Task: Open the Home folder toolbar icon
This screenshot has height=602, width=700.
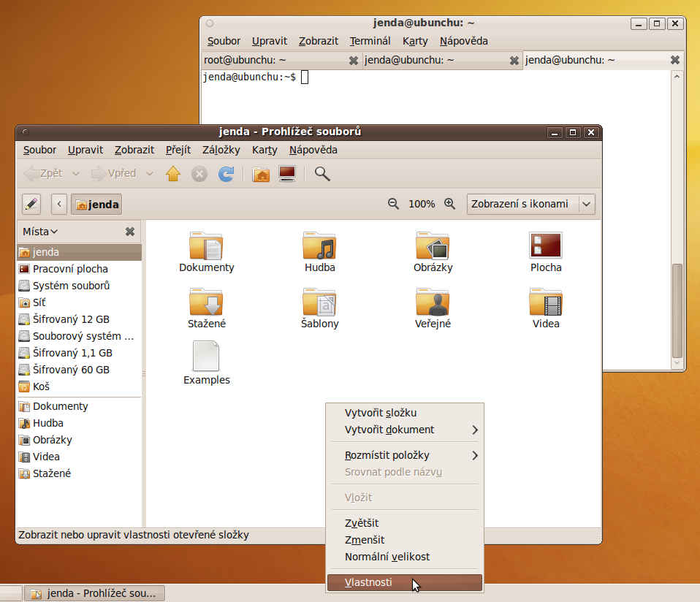Action: (261, 174)
